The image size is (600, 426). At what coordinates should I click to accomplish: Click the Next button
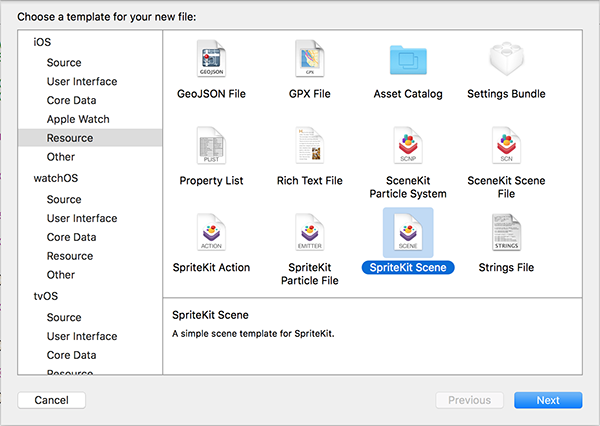pos(548,400)
